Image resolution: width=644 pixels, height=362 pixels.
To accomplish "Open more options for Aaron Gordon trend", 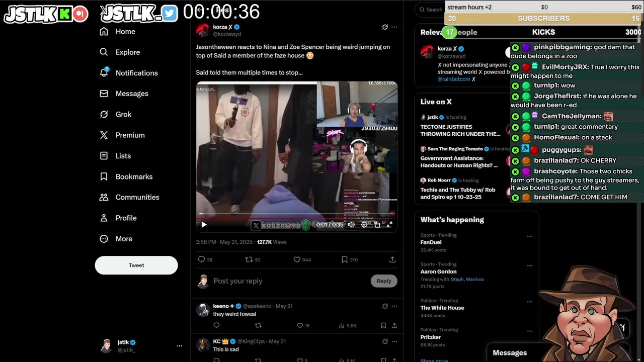I will pyautogui.click(x=530, y=265).
